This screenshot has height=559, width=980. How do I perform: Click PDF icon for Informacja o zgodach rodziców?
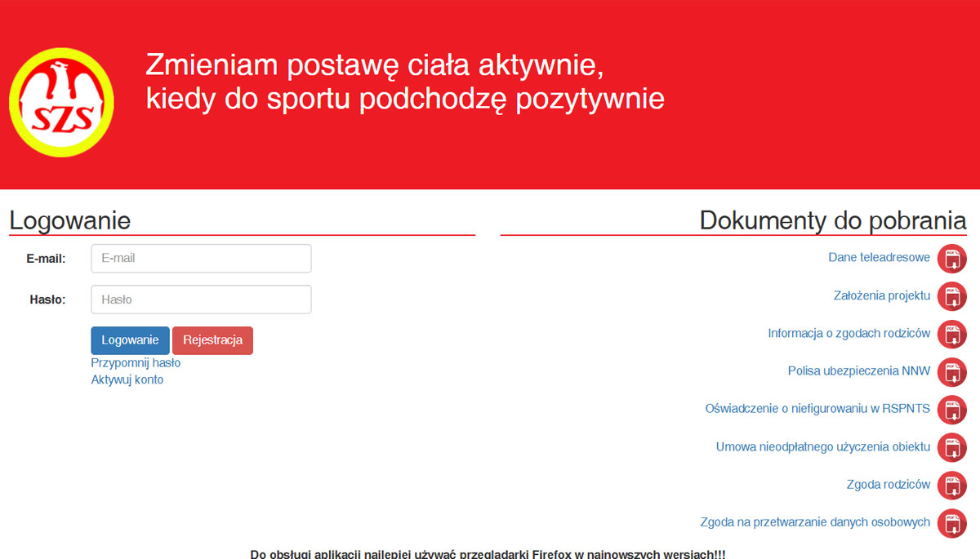(951, 334)
